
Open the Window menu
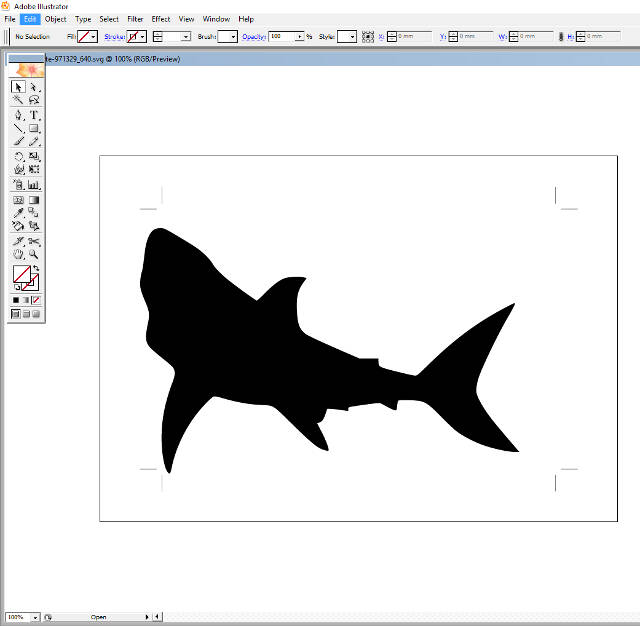[216, 19]
